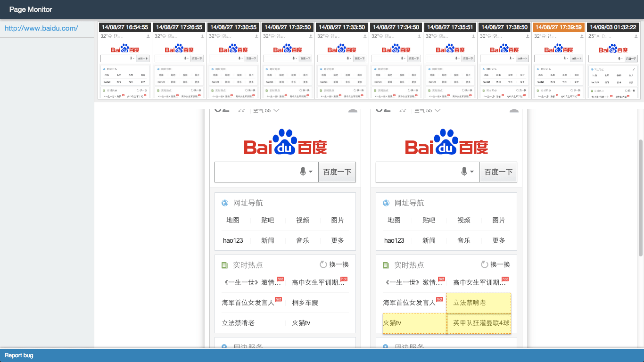The width and height of the screenshot is (644, 362).
Task: Select the 14/08/27 17:33:50 snapshot thumbnail
Action: click(342, 61)
